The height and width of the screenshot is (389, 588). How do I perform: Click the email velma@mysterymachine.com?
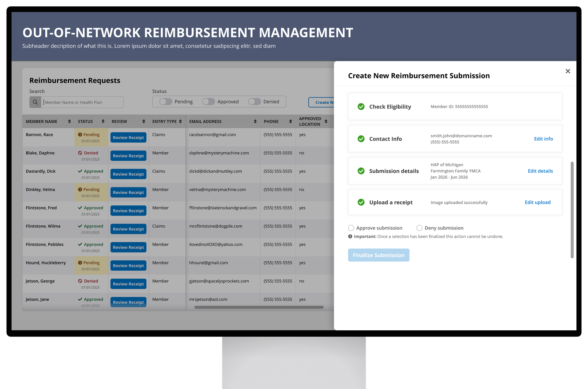[217, 189]
